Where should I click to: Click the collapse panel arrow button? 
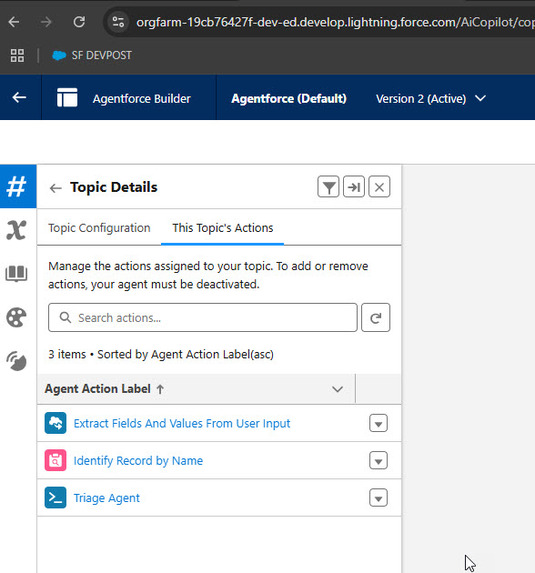pos(354,187)
